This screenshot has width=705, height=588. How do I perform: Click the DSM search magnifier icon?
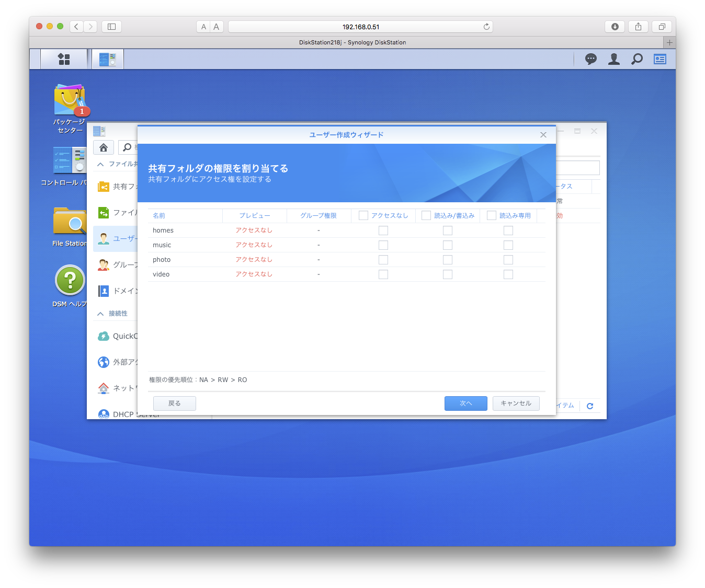click(636, 59)
